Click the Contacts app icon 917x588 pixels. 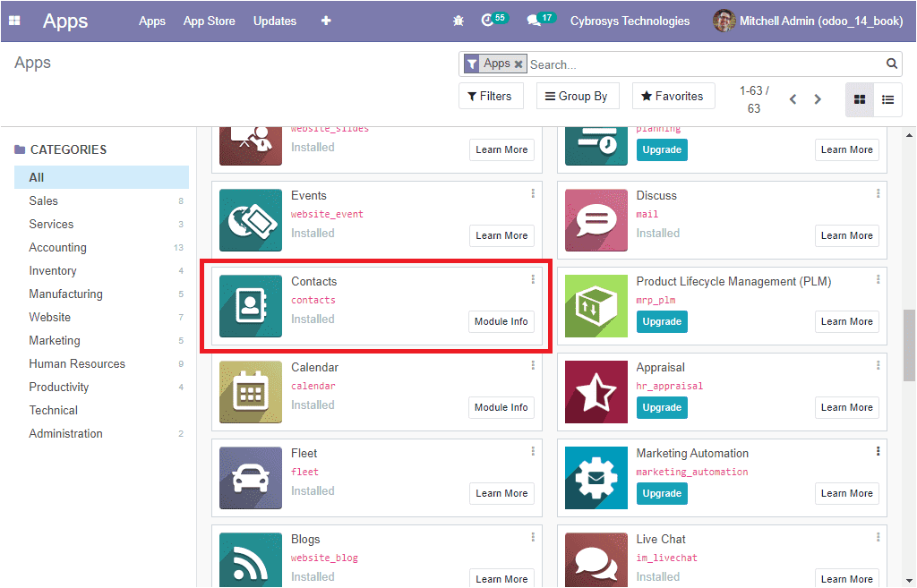[x=251, y=306]
